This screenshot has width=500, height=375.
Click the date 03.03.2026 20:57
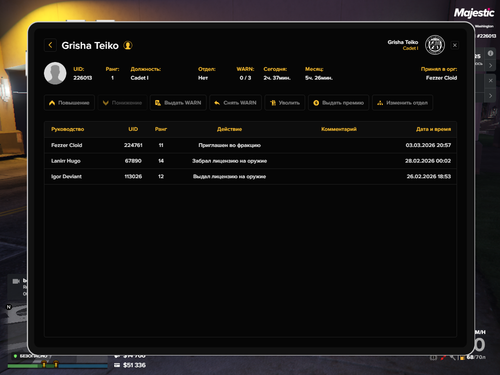(x=428, y=145)
